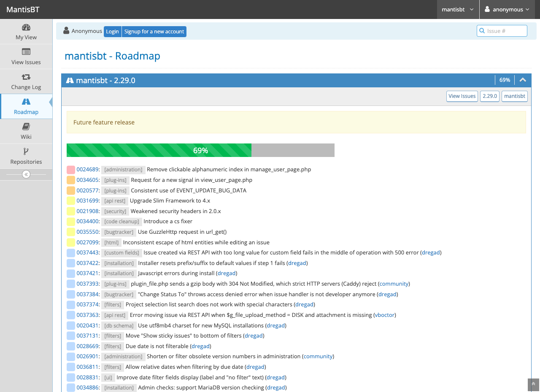
Task: Click [security] category label
Action: point(115,211)
